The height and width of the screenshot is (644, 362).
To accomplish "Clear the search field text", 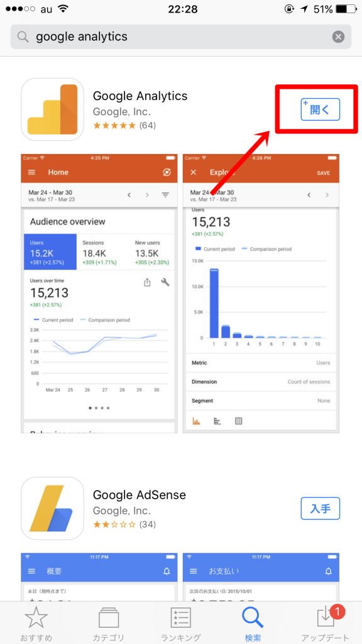I will pos(337,37).
